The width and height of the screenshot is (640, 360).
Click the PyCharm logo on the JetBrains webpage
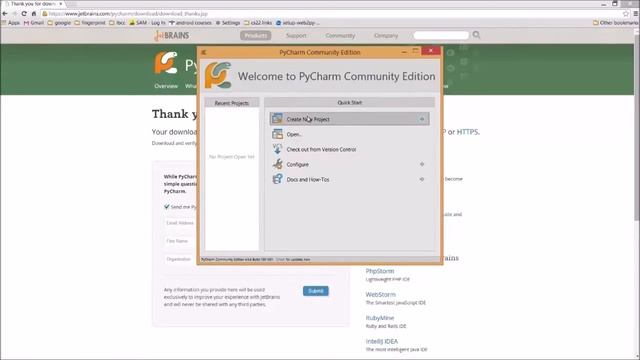(x=166, y=62)
